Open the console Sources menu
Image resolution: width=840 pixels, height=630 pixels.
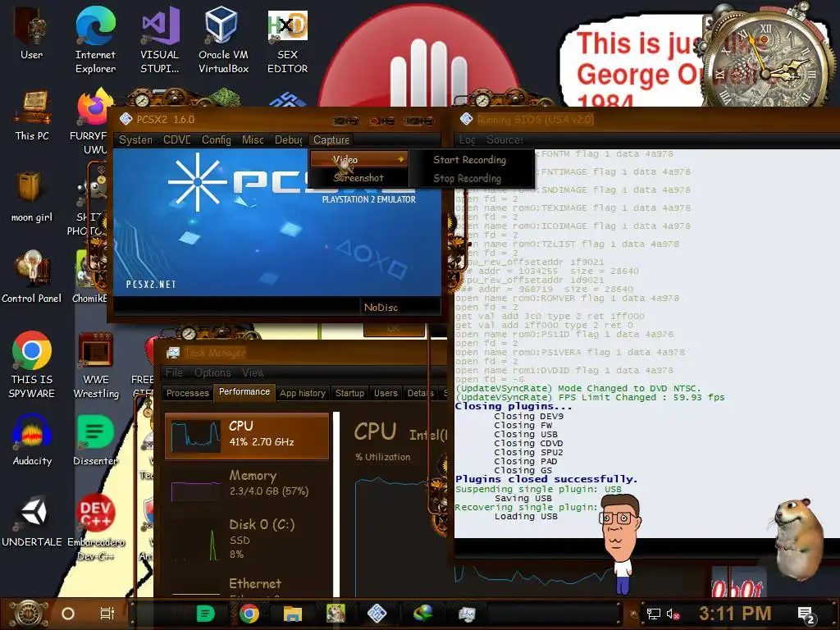[504, 139]
